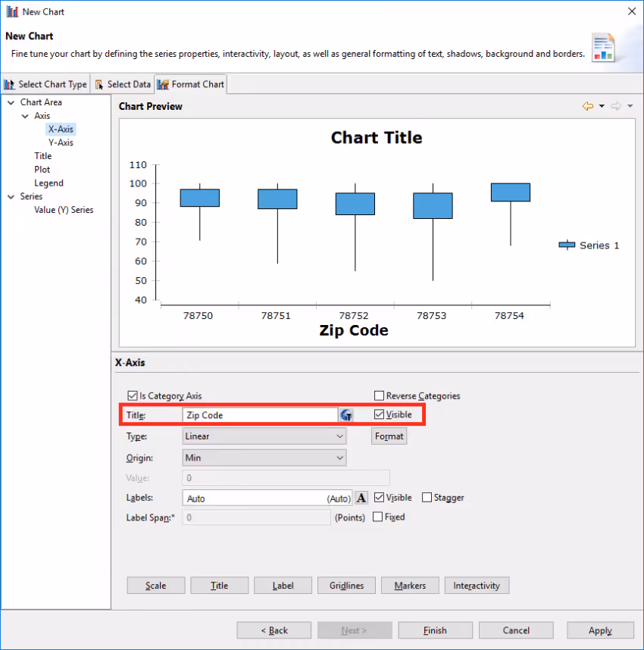Close the New Chart dialog
This screenshot has height=650, width=644.
(x=632, y=11)
